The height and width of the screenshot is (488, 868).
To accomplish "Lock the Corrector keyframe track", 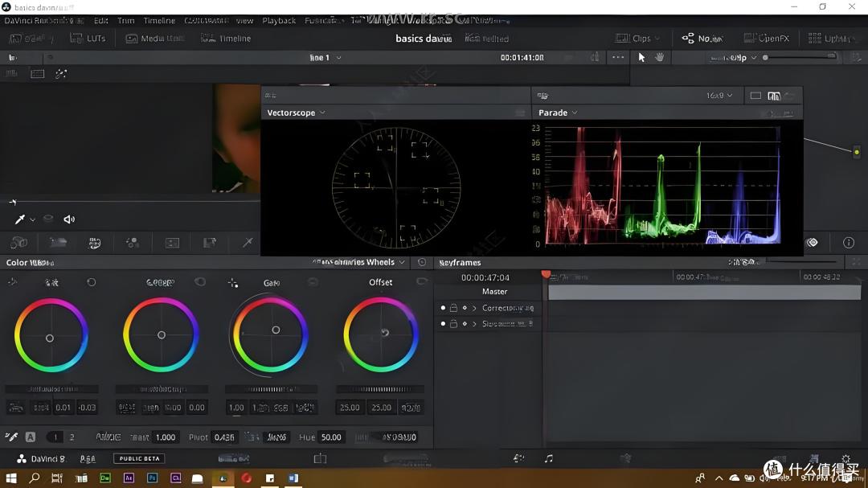I will point(453,308).
